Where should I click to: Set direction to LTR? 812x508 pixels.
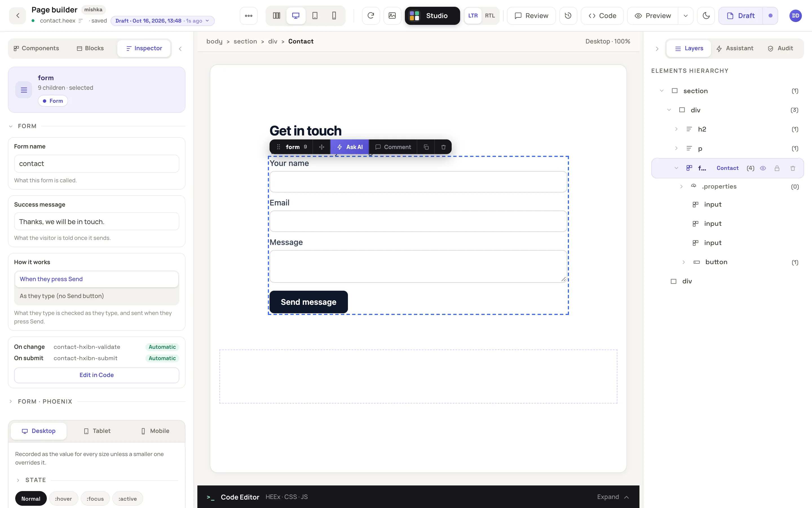(473, 16)
